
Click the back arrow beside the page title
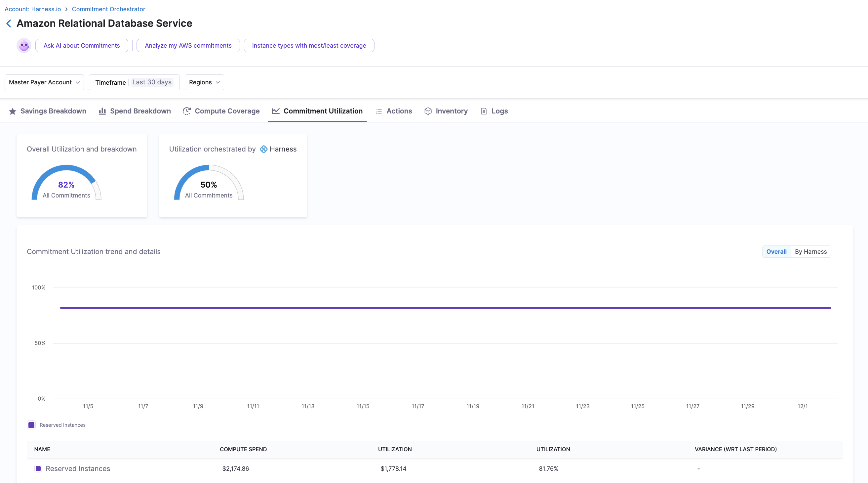coord(9,23)
